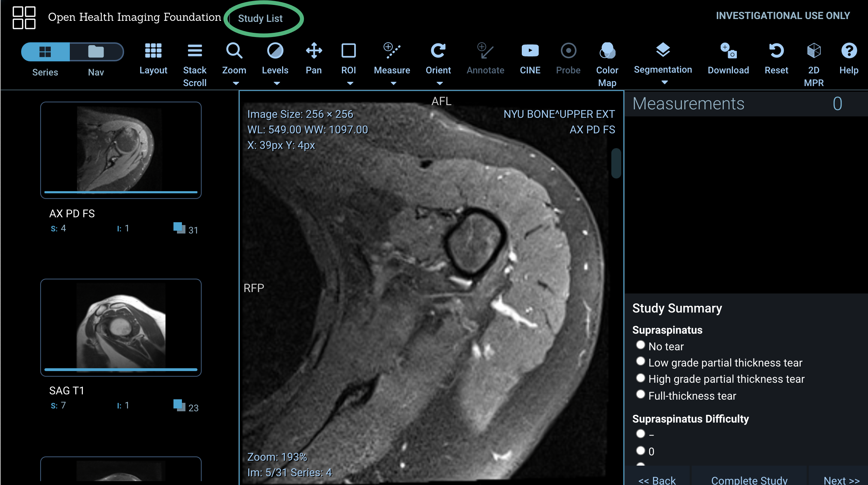Screen dimensions: 868x485
Task: Reset the viewport
Action: (x=776, y=59)
